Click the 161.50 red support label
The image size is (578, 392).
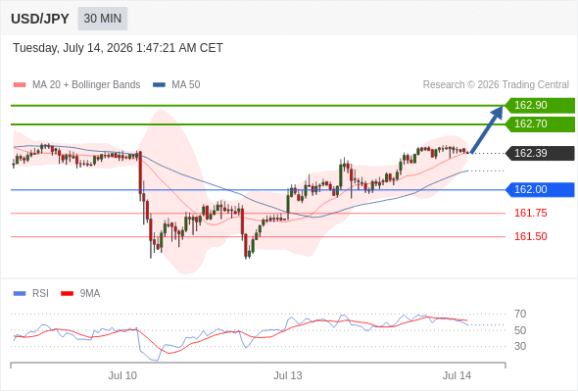click(530, 236)
